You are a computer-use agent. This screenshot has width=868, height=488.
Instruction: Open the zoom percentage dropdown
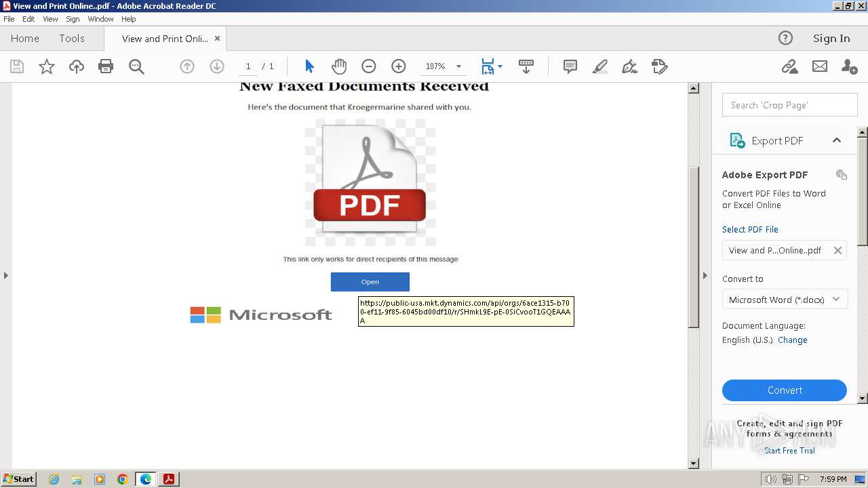click(x=458, y=66)
